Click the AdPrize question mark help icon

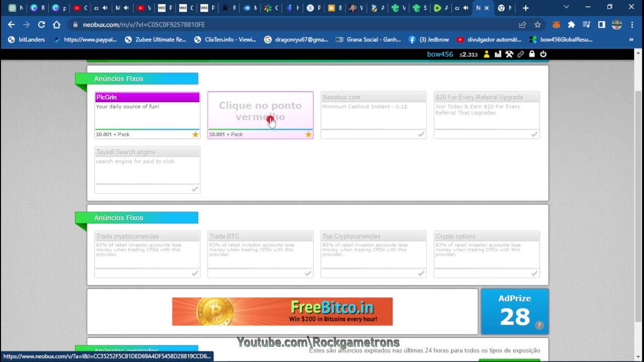point(539,325)
